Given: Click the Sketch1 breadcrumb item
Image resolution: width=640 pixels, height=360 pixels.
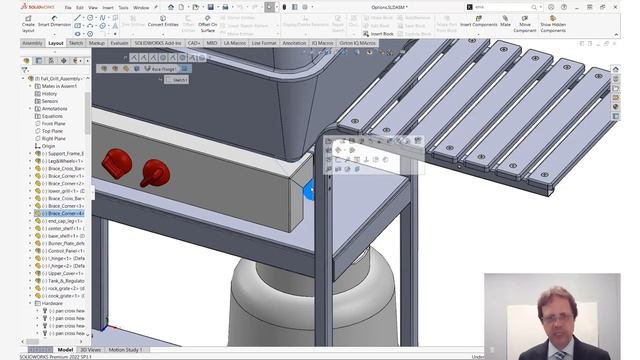Looking at the screenshot, I should [177, 80].
